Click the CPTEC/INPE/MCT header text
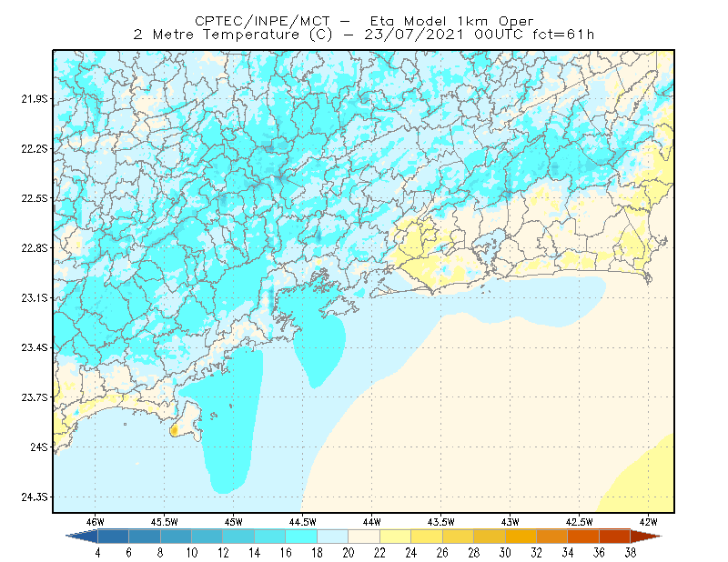728x562 pixels. coord(262,21)
